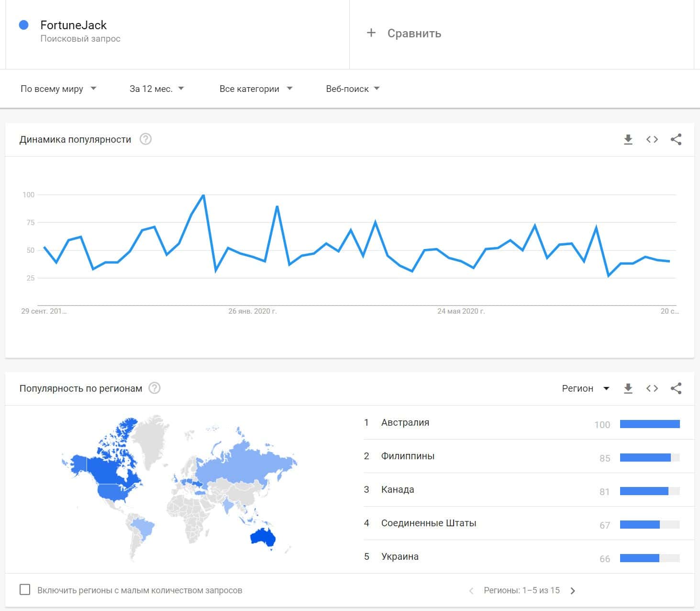Click the Регионы: 1–5 из 15 pagination text
Viewport: 700px width, 611px height.
(x=522, y=590)
